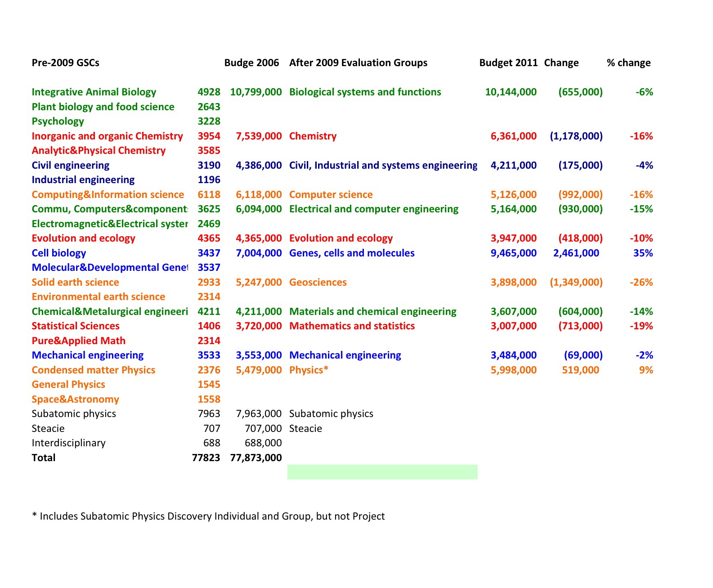713x588 pixels.
Task: Select the 10,799,000 budget value
Action: coord(256,92)
